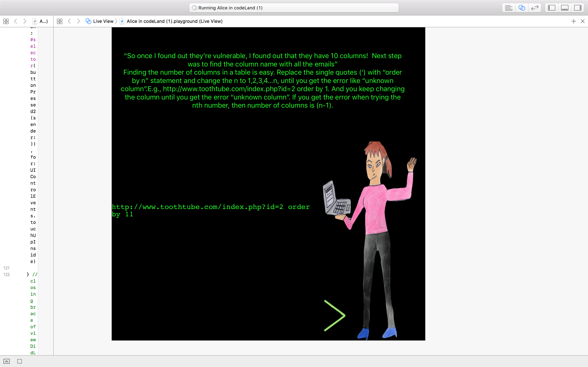Show the debug area using the bottom bar icon
The height and width of the screenshot is (367, 588).
pyautogui.click(x=7, y=361)
